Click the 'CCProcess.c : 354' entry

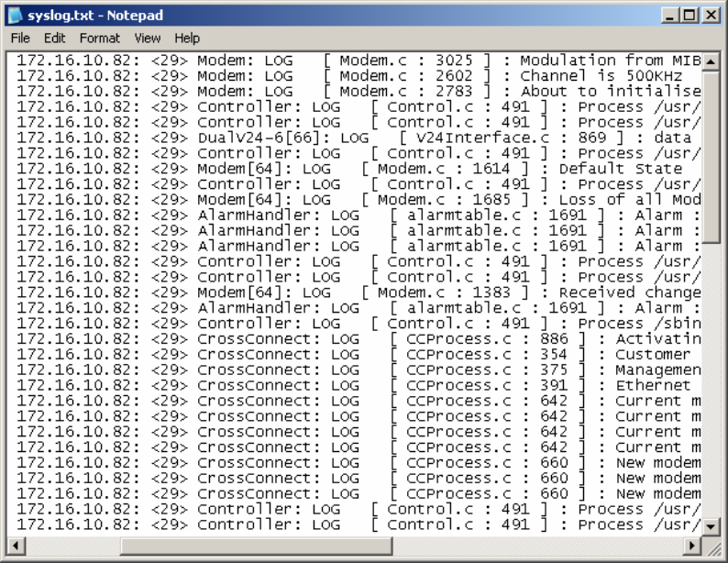coord(487,355)
